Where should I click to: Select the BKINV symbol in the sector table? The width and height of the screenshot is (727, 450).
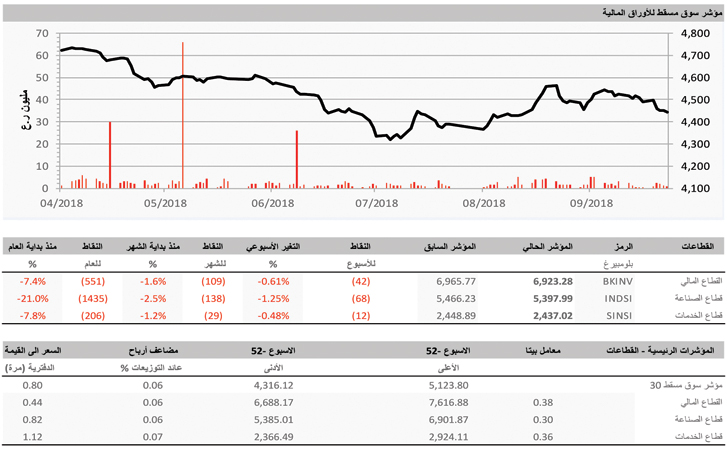point(619,284)
